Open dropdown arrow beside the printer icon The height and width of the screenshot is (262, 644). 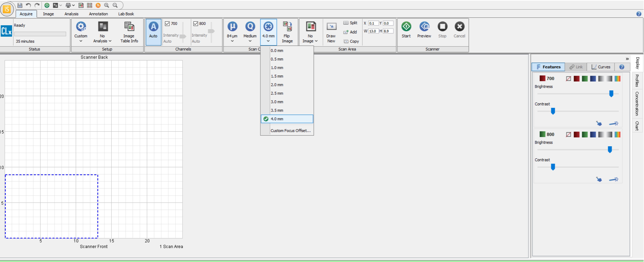pos(73,5)
